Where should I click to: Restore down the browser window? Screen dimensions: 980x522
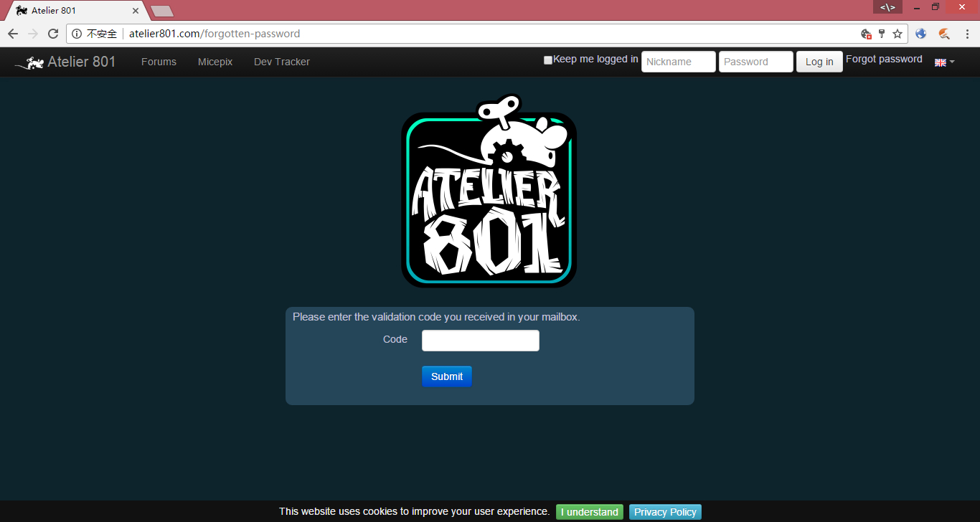[936, 7]
